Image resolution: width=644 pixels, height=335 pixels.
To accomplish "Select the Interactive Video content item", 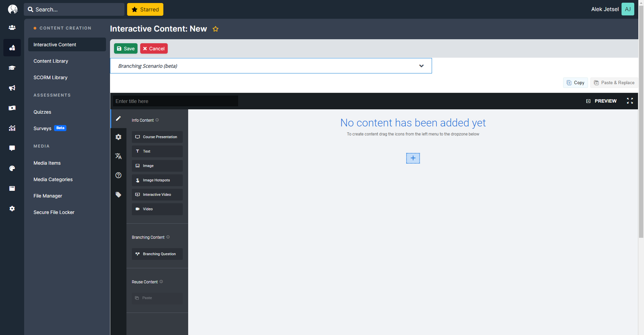I will (157, 194).
